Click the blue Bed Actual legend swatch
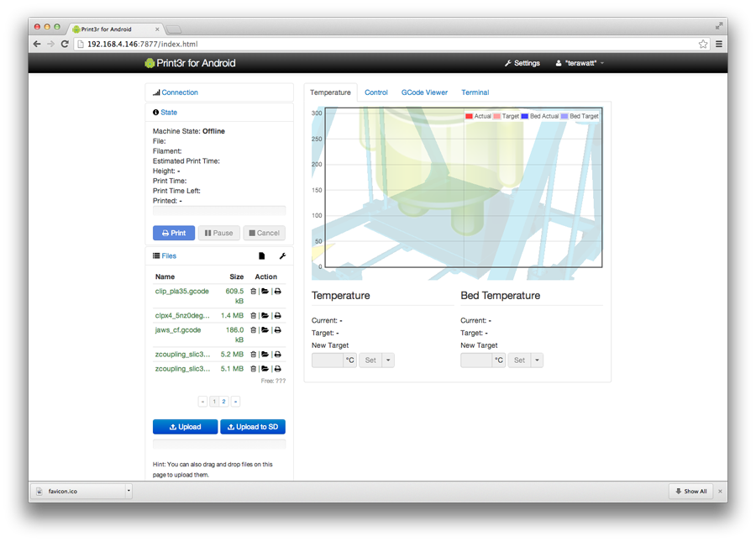756x542 pixels. click(x=524, y=116)
